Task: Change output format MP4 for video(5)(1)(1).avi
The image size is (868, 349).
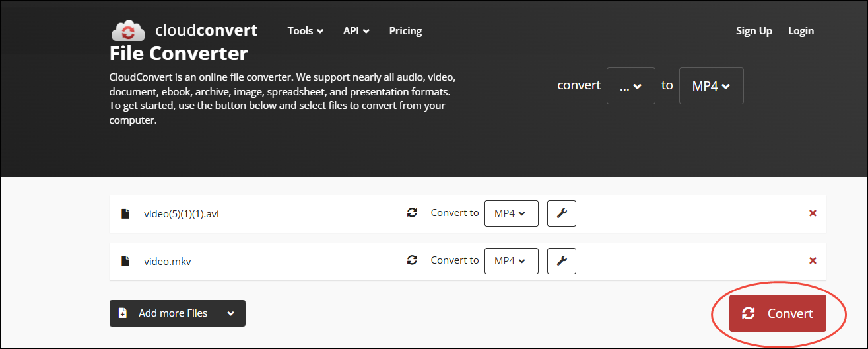Action: [x=512, y=213]
